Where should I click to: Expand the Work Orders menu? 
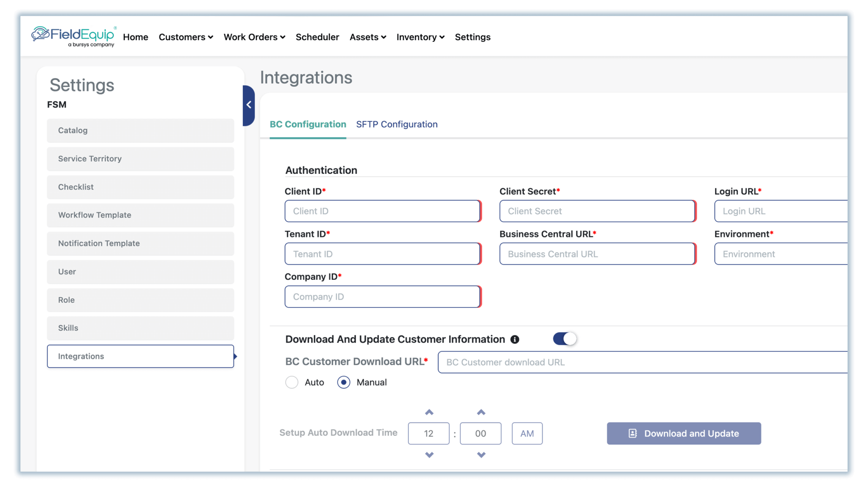coord(254,37)
